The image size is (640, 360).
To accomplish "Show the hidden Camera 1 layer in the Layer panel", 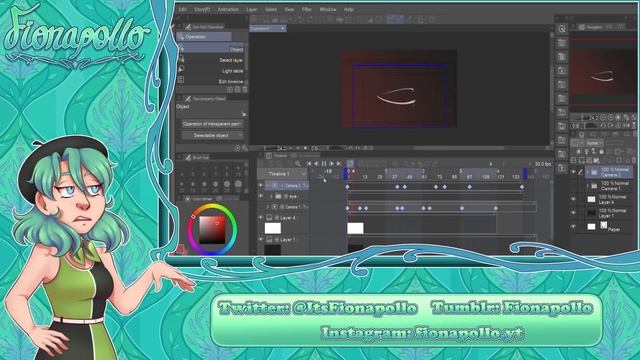I will click(573, 186).
